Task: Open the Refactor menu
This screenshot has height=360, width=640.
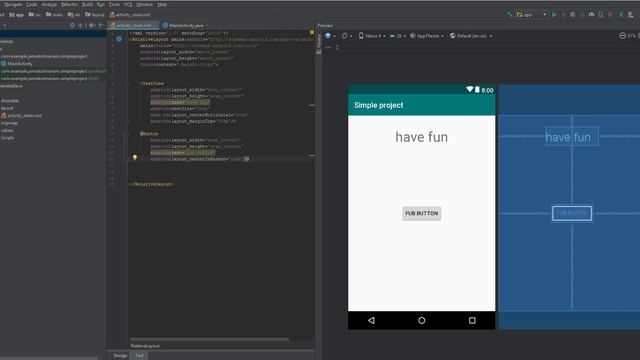Action: tap(69, 4)
